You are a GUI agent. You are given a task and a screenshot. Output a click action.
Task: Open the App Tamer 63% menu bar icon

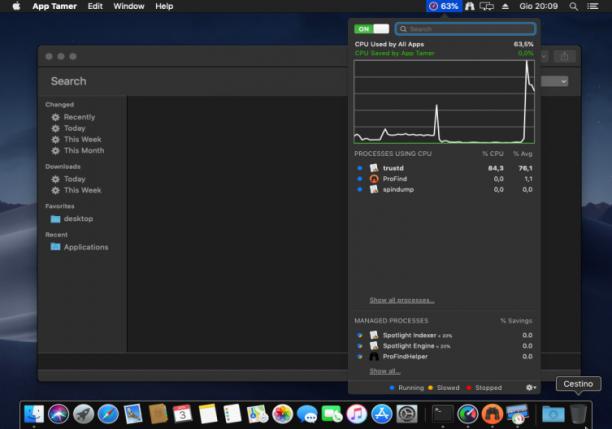click(x=444, y=6)
